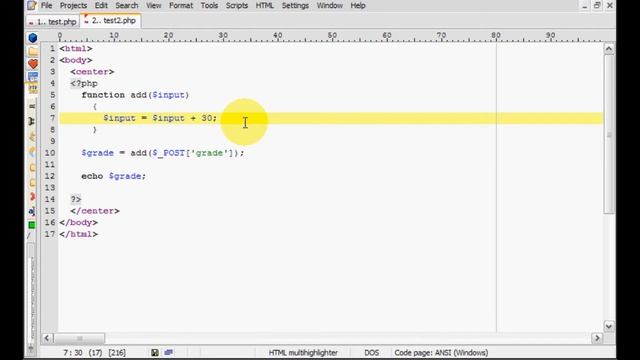Click "$_POST['grade']" on line 10
The height and width of the screenshot is (360, 640).
click(194, 153)
